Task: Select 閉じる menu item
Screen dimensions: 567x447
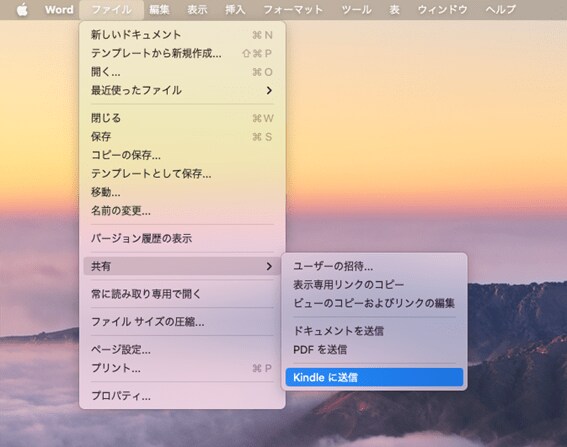Action: pos(182,118)
